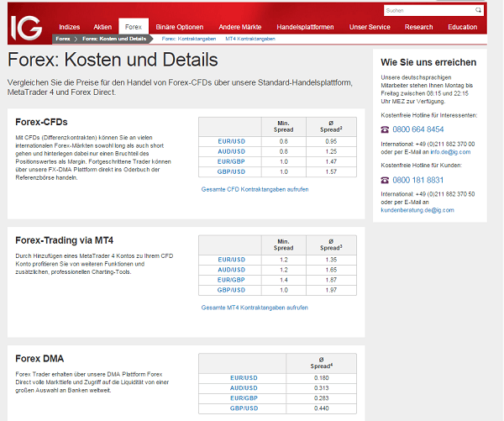The width and height of the screenshot is (504, 421).
Task: Open EUR/USD in the Forex-CFDs table
Action: tap(232, 141)
